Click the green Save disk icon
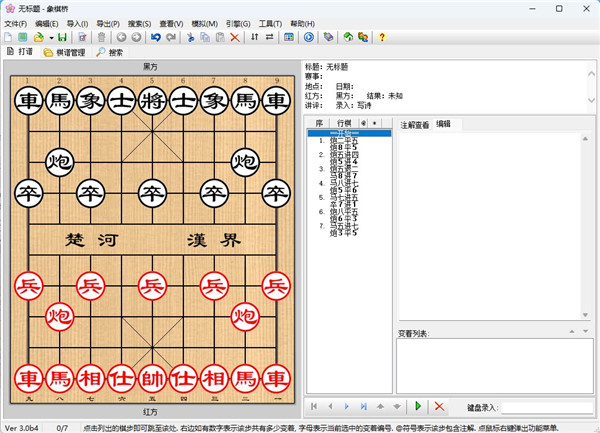This screenshot has width=600, height=433. (x=62, y=37)
